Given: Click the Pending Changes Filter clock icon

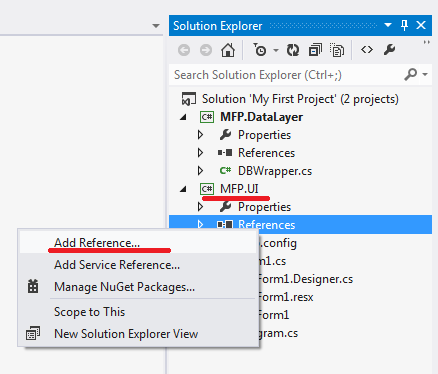Looking at the screenshot, I should (x=259, y=50).
